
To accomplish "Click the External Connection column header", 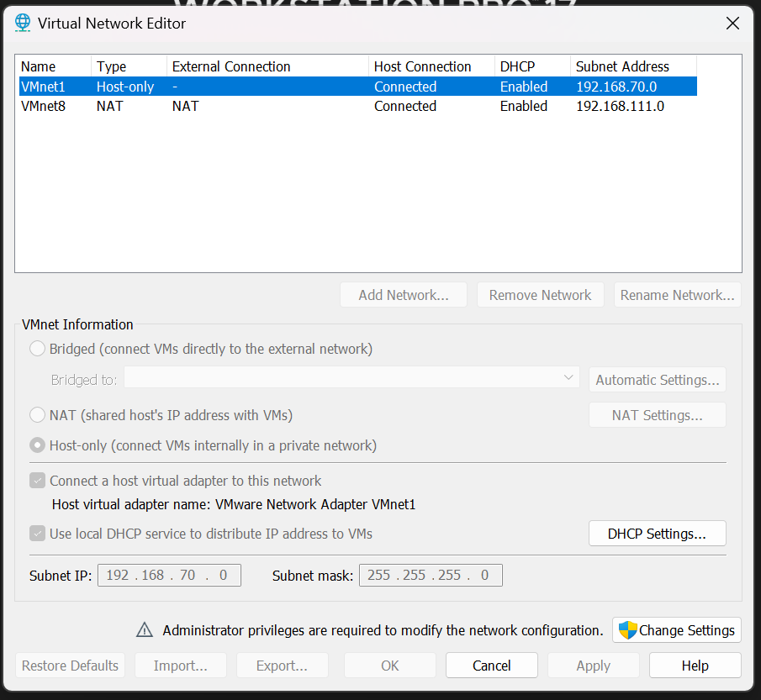I will [x=267, y=66].
